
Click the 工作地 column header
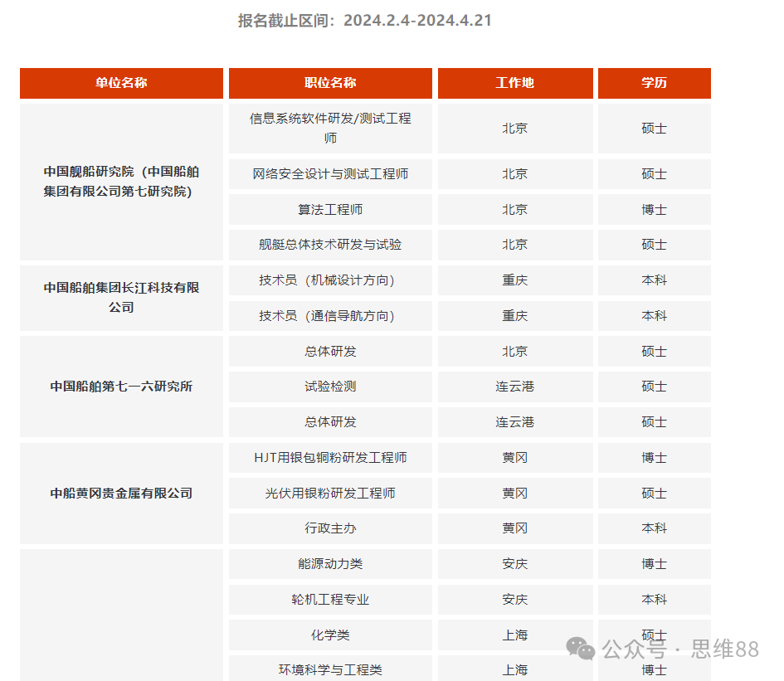click(x=515, y=83)
